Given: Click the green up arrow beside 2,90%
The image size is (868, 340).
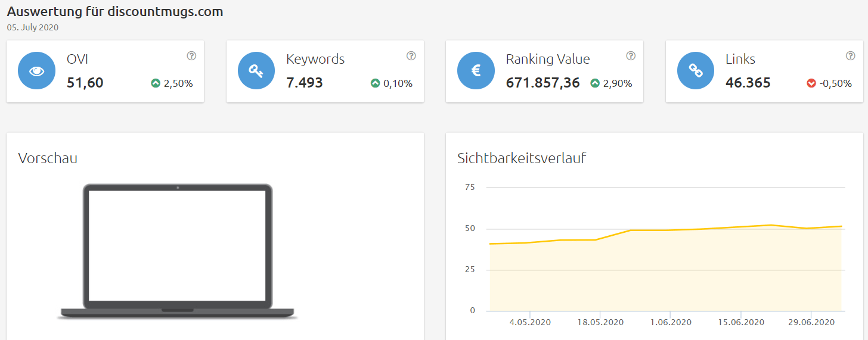Looking at the screenshot, I should coord(595,84).
